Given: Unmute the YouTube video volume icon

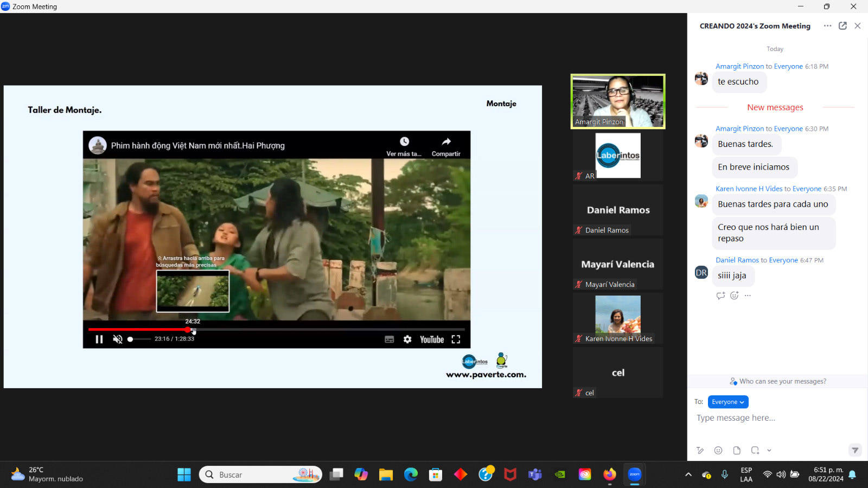Looking at the screenshot, I should [117, 339].
